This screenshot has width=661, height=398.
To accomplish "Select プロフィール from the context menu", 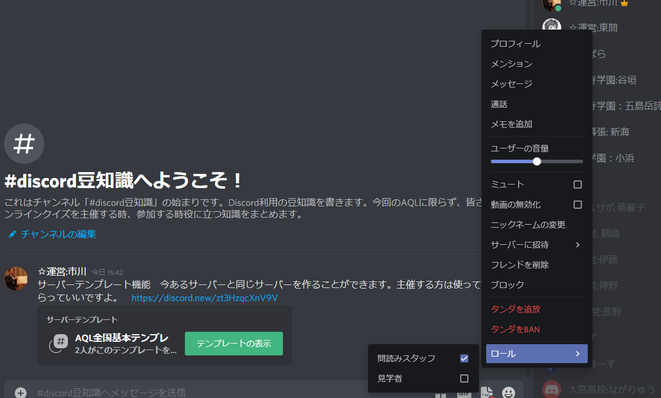I will point(537,44).
